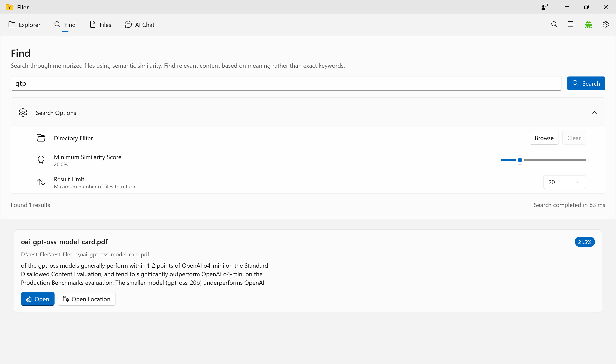Open the oai_gpt-oss_model_card.pdf result
Image resolution: width=616 pixels, height=364 pixels.
37,299
